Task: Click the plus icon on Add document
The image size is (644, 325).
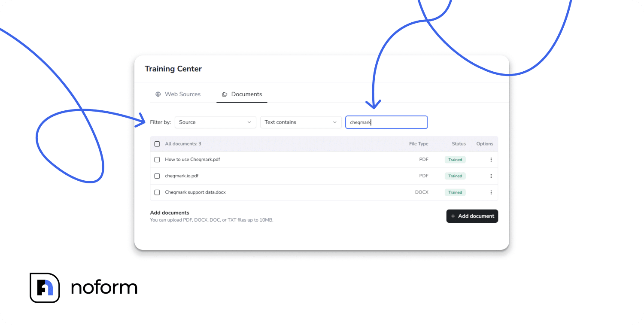Action: 452,216
